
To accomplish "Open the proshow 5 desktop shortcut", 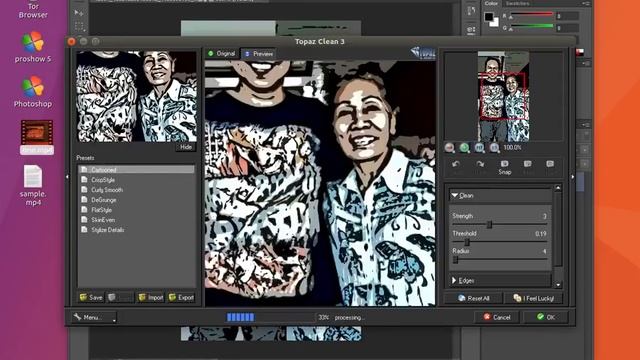I will pyautogui.click(x=33, y=47).
